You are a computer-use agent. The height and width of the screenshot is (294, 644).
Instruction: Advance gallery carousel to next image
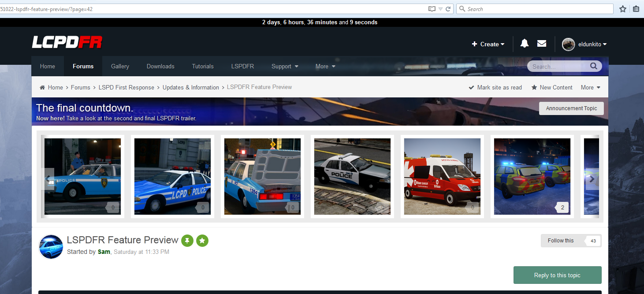pos(592,179)
